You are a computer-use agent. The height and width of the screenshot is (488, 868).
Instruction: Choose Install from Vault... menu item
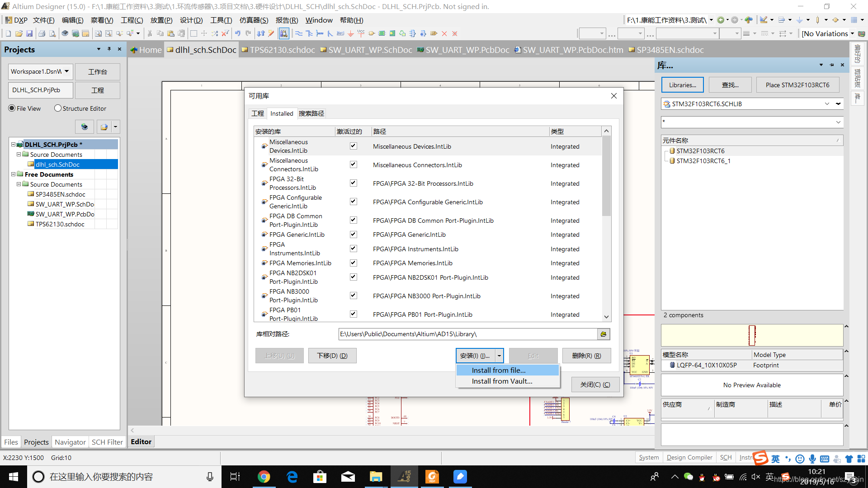pyautogui.click(x=508, y=381)
